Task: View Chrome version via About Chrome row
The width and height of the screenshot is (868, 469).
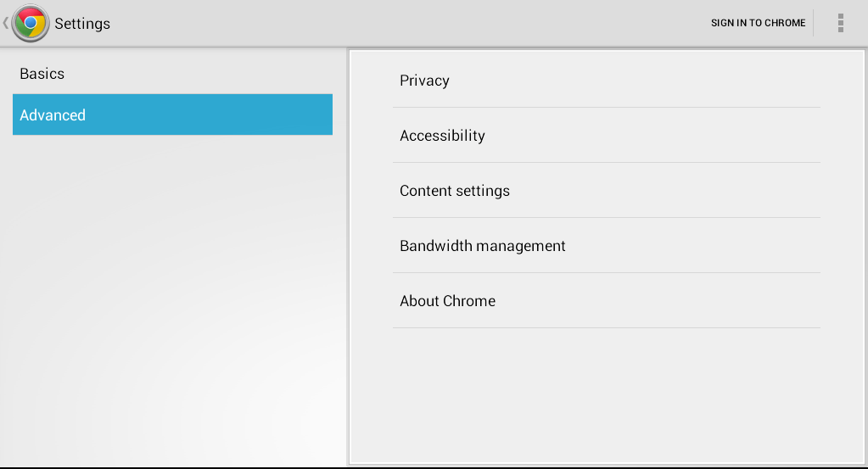Action: (606, 301)
